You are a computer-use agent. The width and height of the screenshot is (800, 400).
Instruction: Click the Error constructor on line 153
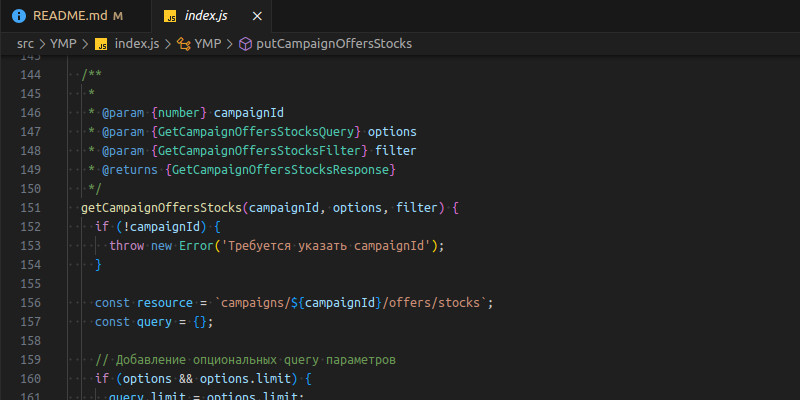(x=196, y=246)
